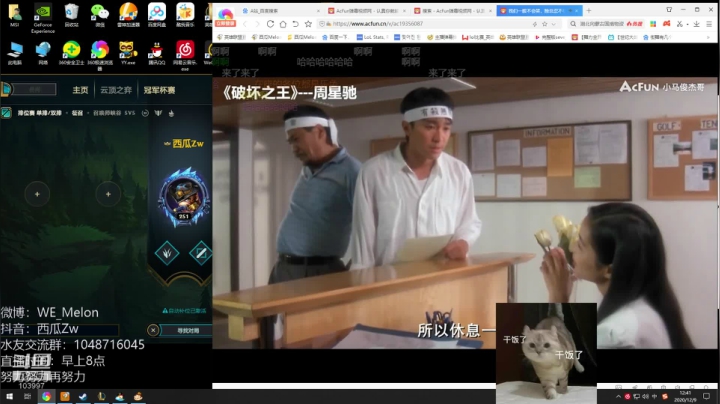Click the 寻找对局 find match button
The image size is (720, 404).
(188, 331)
